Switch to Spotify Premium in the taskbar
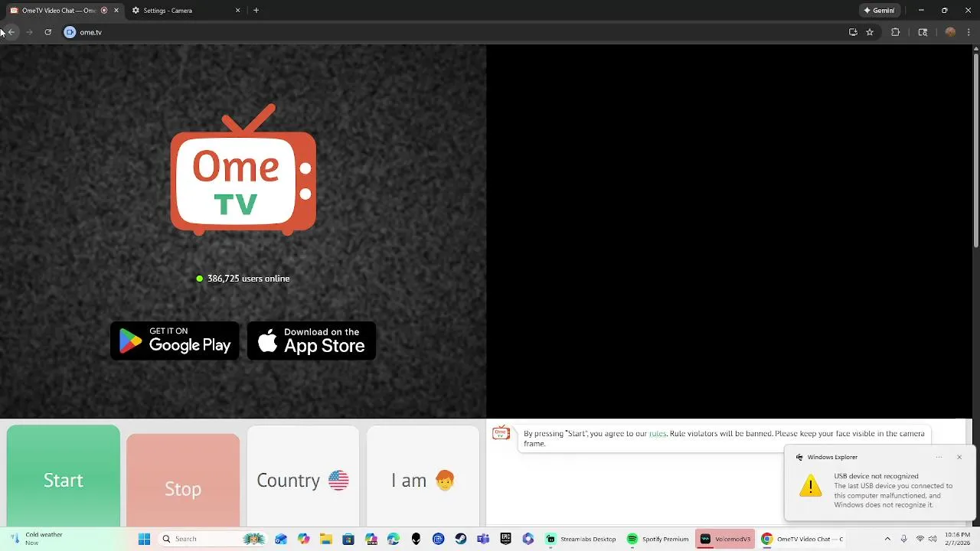This screenshot has height=551, width=980. [658, 539]
